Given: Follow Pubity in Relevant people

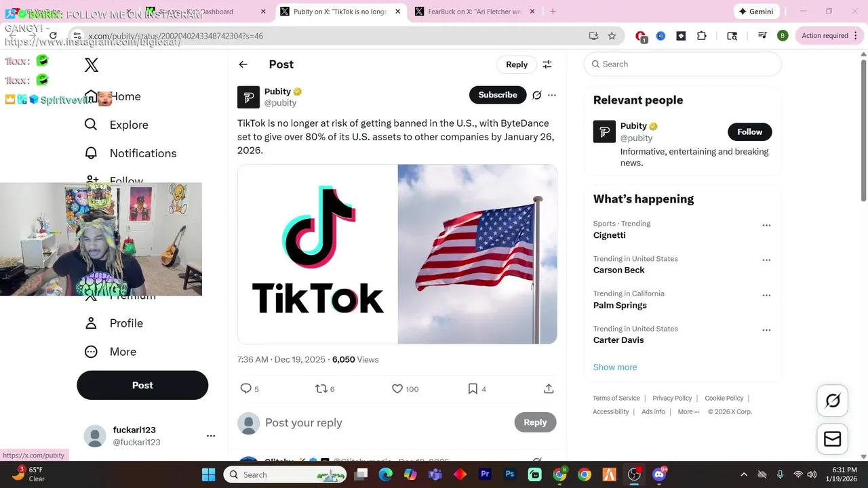Looking at the screenshot, I should pos(750,131).
